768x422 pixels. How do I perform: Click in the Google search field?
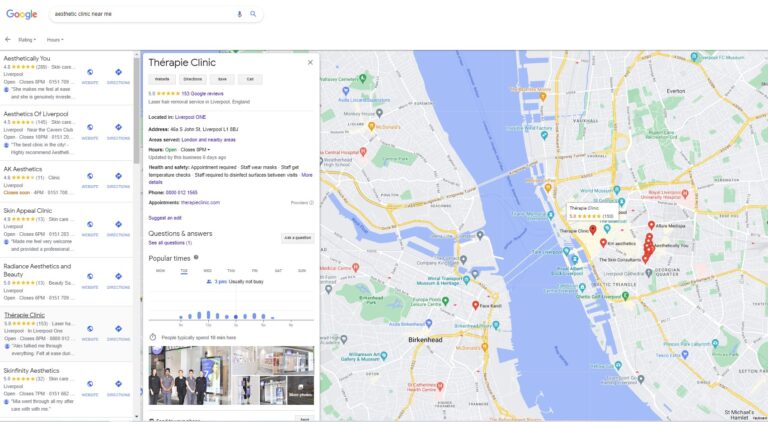[140, 14]
